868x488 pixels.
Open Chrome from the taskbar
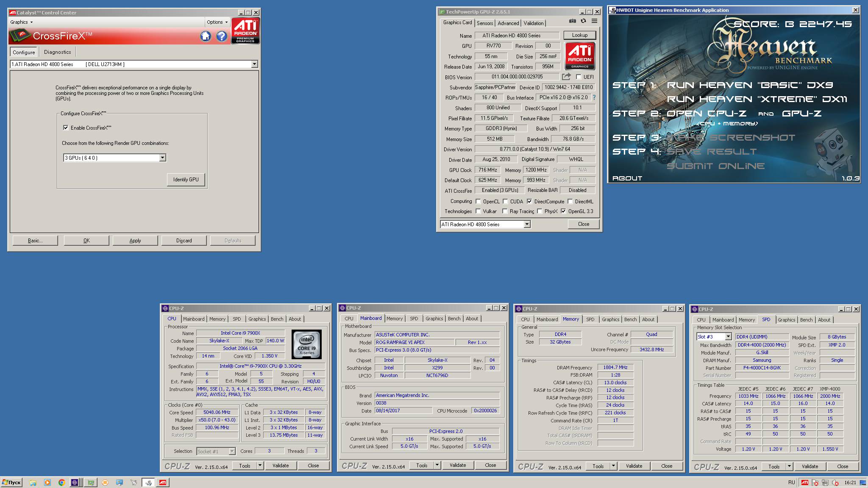coord(62,482)
